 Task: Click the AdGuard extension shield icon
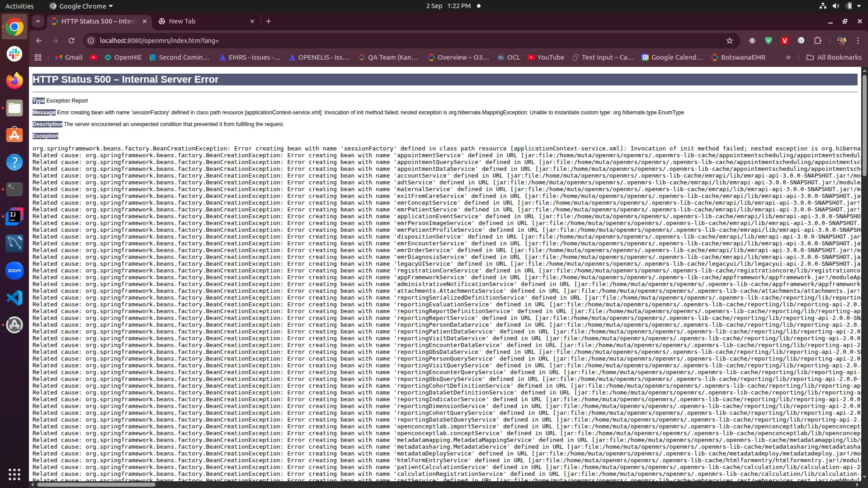pos(769,41)
